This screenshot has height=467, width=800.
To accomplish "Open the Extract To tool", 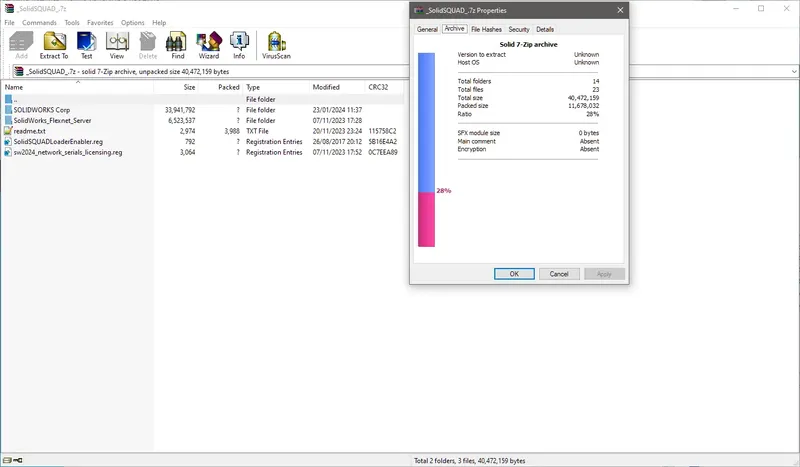I will [54, 45].
